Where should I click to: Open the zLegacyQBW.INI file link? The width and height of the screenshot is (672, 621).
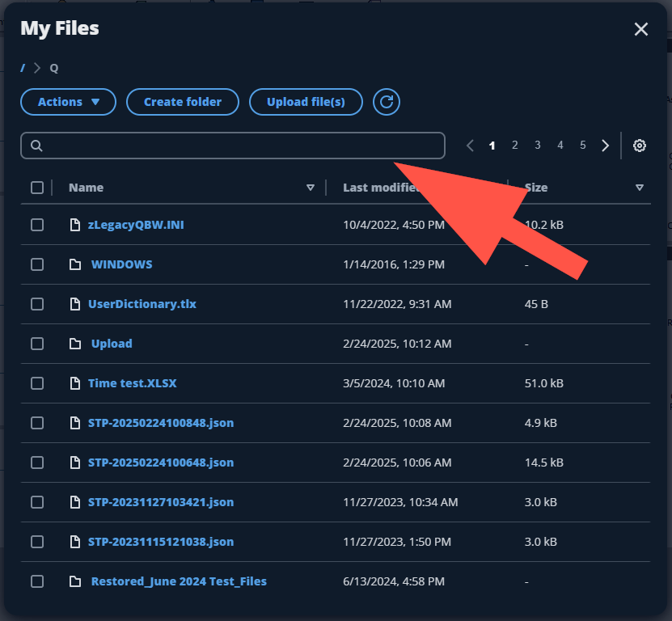coord(136,225)
